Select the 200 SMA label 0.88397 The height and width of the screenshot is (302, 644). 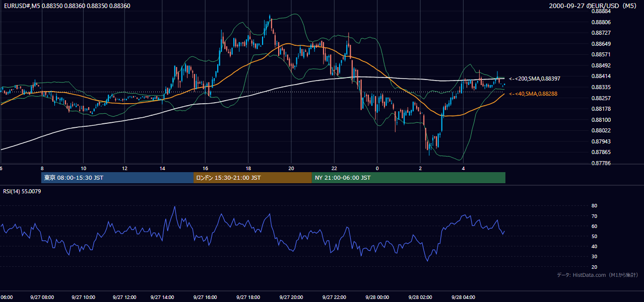tap(535, 79)
